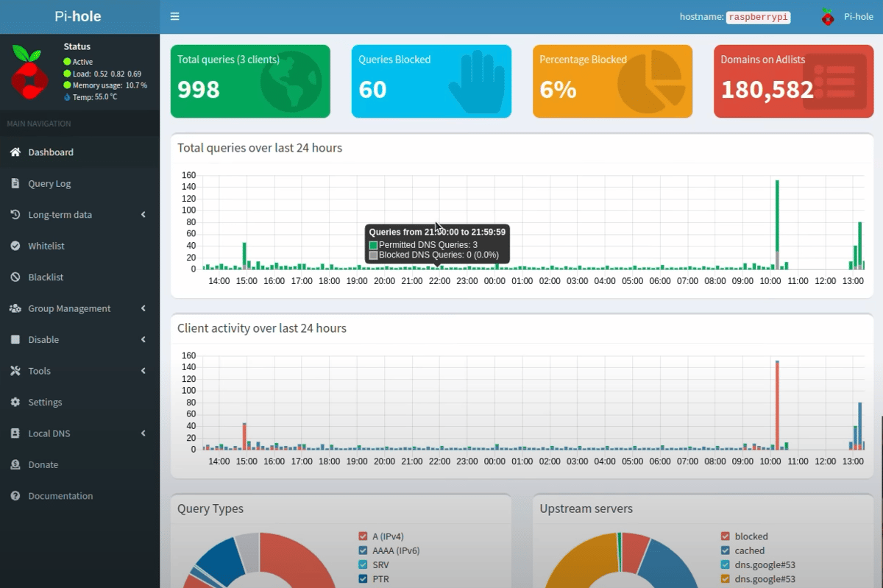Click the green Permitted DNS Queries tooltip swatch
883x588 pixels.
[x=373, y=245]
